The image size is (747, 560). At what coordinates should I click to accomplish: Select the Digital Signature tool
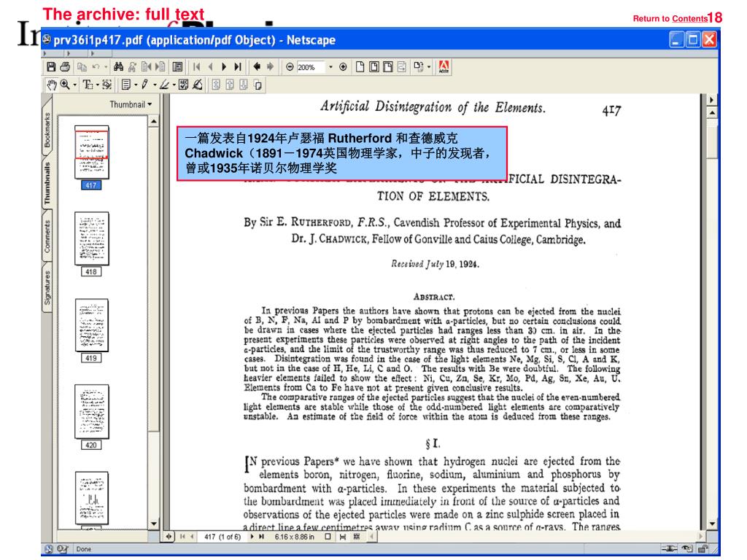tap(197, 85)
